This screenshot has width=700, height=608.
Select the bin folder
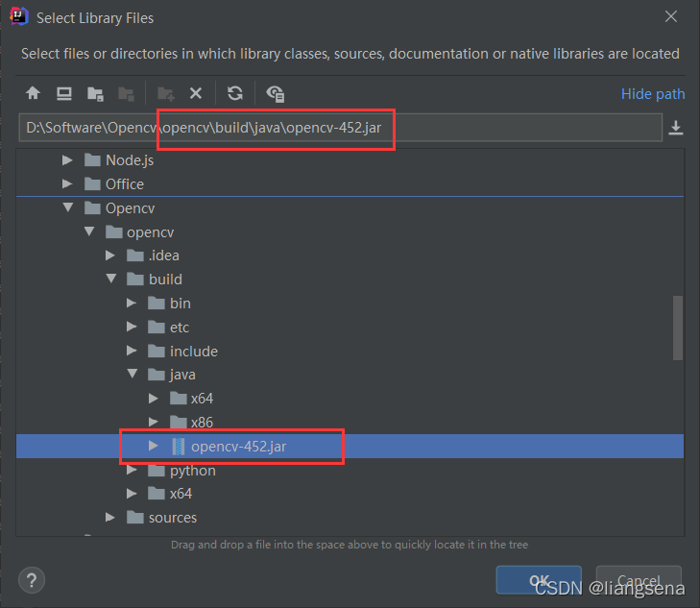pyautogui.click(x=181, y=304)
